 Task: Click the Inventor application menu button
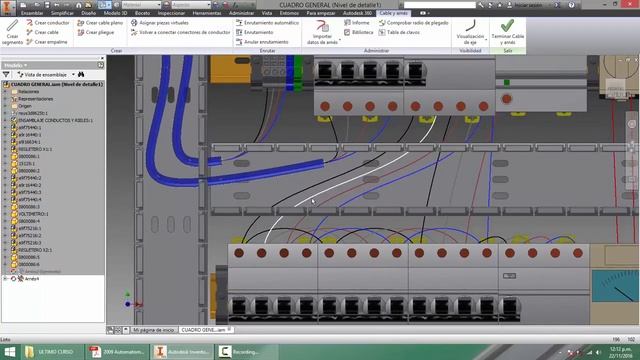7,7
